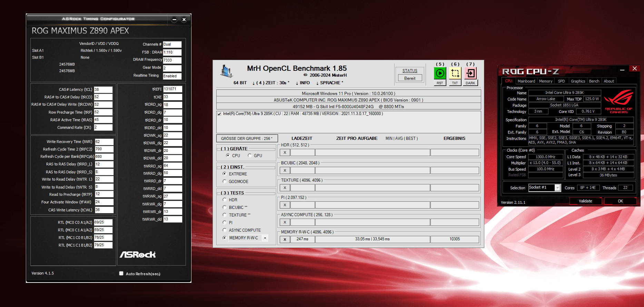
Task: Click the Bereit status field
Action: tap(410, 78)
